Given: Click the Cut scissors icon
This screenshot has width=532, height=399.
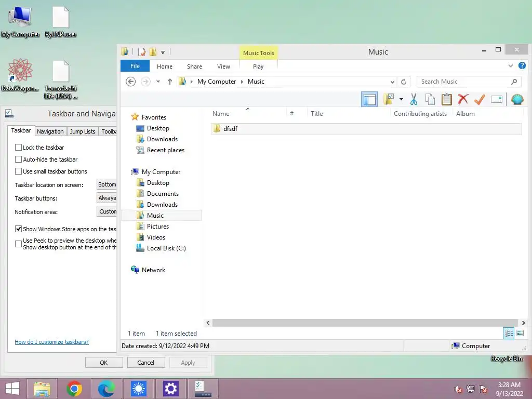Looking at the screenshot, I should click(414, 99).
